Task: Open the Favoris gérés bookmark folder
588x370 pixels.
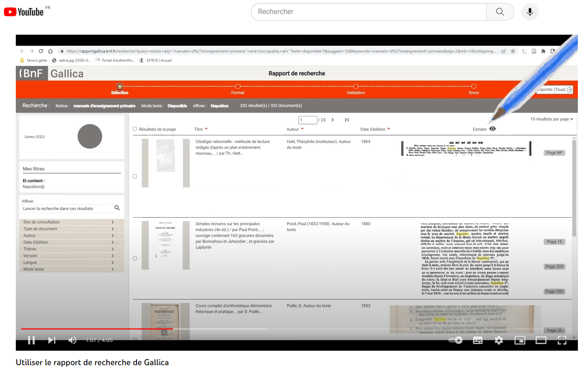Action: (x=34, y=61)
